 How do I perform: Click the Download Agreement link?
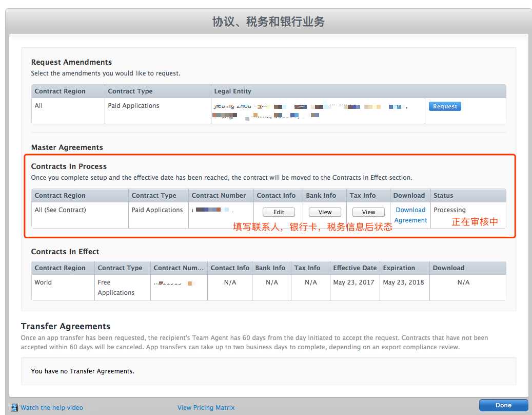coord(410,215)
